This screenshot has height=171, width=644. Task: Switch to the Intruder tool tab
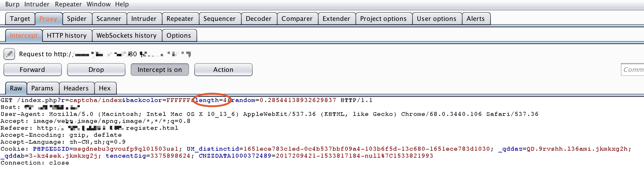[x=144, y=19]
